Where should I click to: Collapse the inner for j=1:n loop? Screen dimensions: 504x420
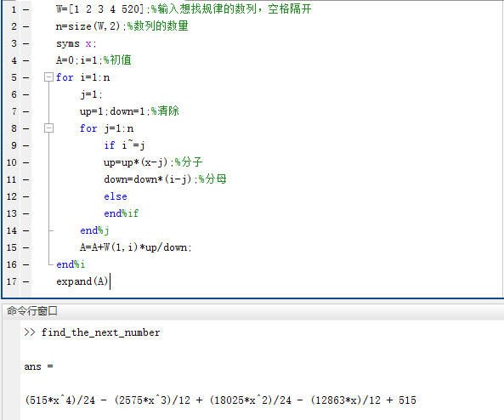click(48, 128)
